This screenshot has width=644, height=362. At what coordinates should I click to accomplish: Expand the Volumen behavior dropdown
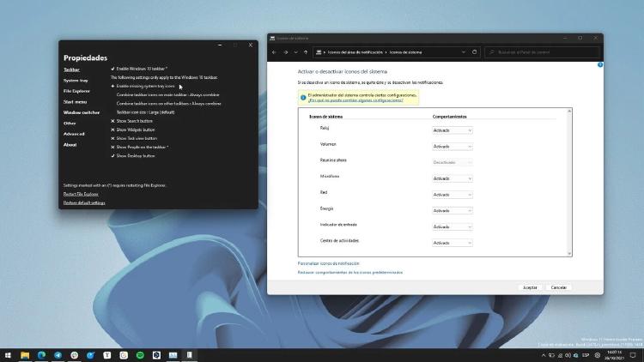tap(452, 147)
